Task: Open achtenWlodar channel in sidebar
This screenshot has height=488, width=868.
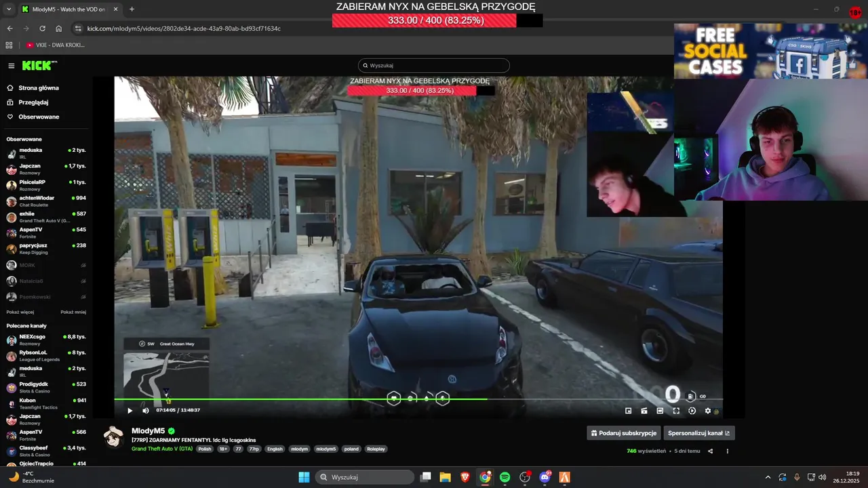Action: (x=46, y=201)
